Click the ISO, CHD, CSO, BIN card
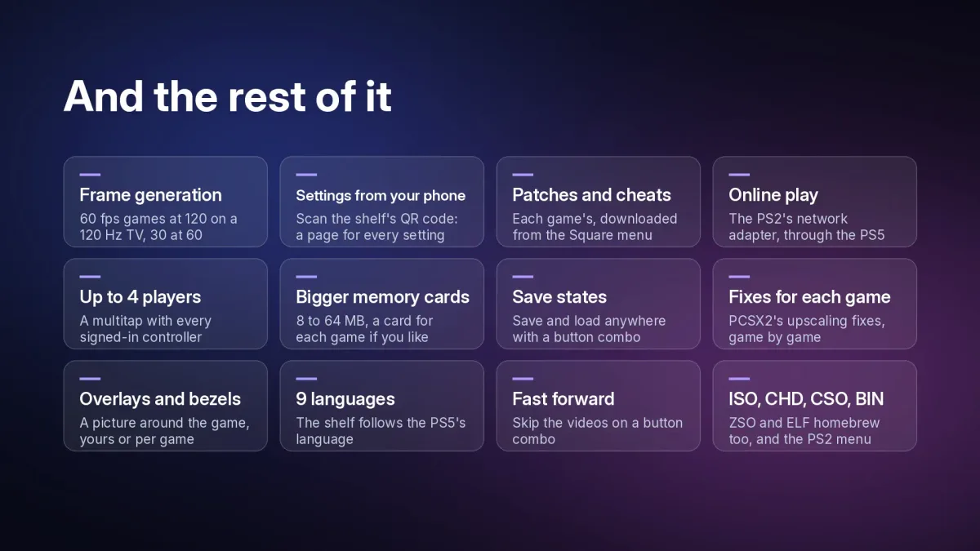This screenshot has height=551, width=980. tap(814, 406)
